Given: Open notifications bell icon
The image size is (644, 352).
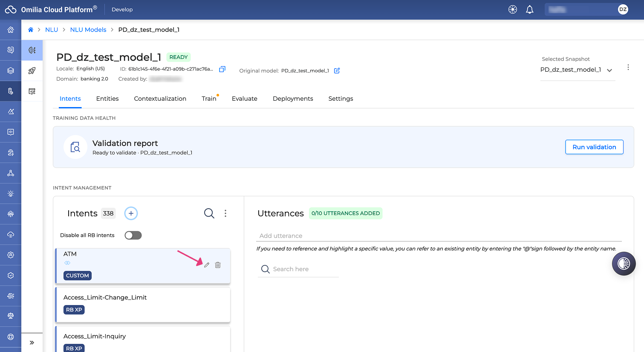Looking at the screenshot, I should (x=530, y=9).
